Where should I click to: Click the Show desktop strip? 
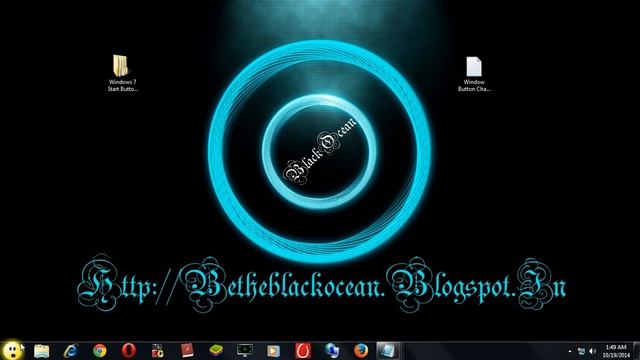tap(636, 351)
